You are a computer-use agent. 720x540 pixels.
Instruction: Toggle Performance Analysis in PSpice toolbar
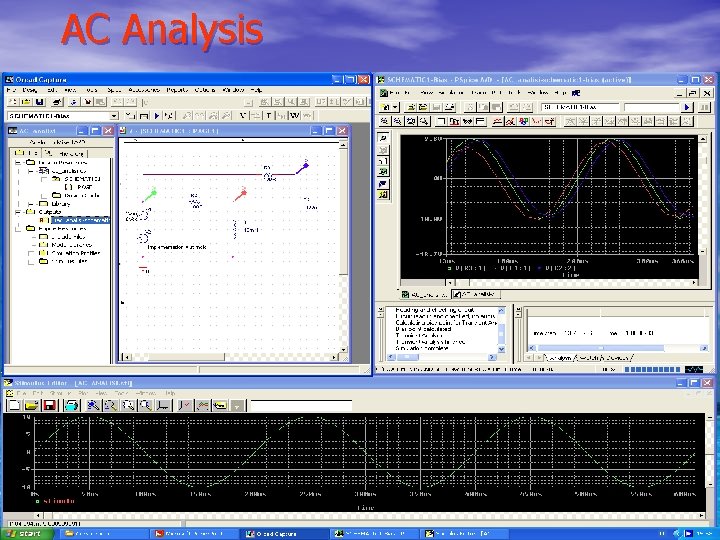467,121
